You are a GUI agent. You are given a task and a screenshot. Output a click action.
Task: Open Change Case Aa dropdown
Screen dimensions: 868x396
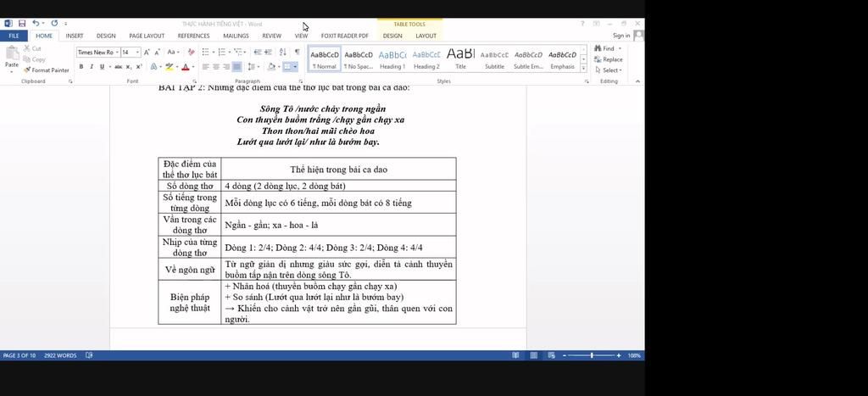coord(173,52)
